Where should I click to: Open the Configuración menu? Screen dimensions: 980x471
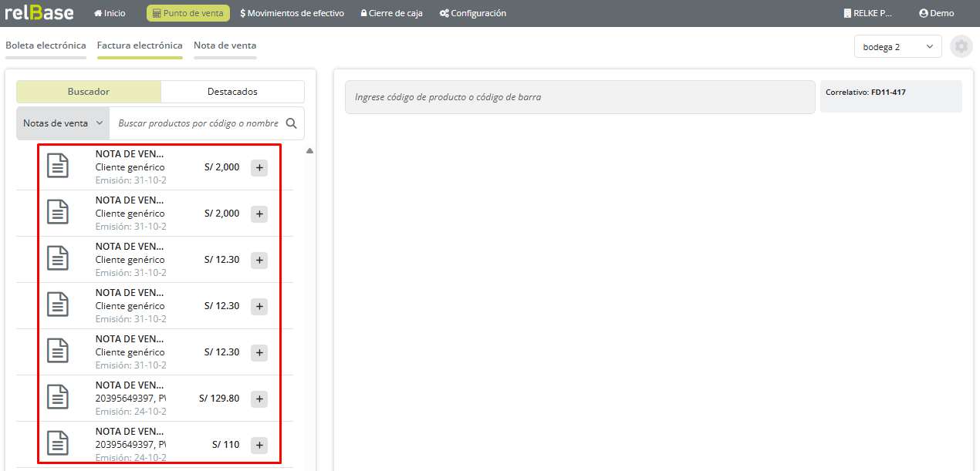pyautogui.click(x=472, y=13)
